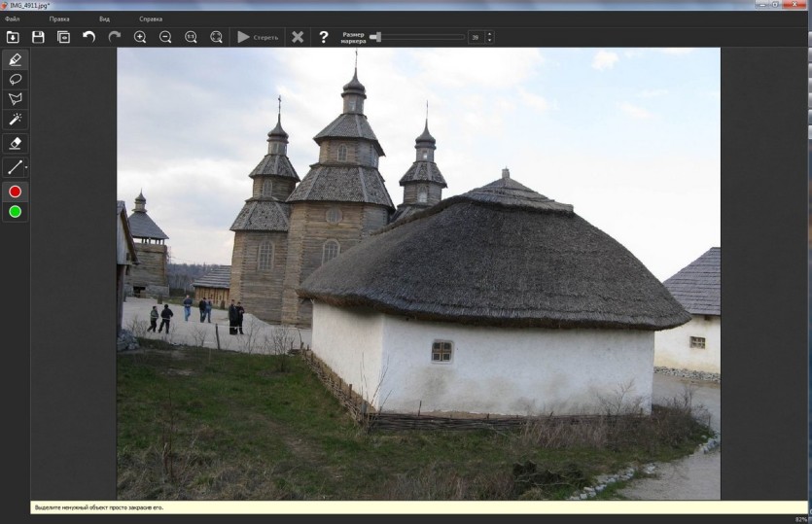The width and height of the screenshot is (812, 524).
Task: Select the guide Line tool
Action: tap(14, 167)
